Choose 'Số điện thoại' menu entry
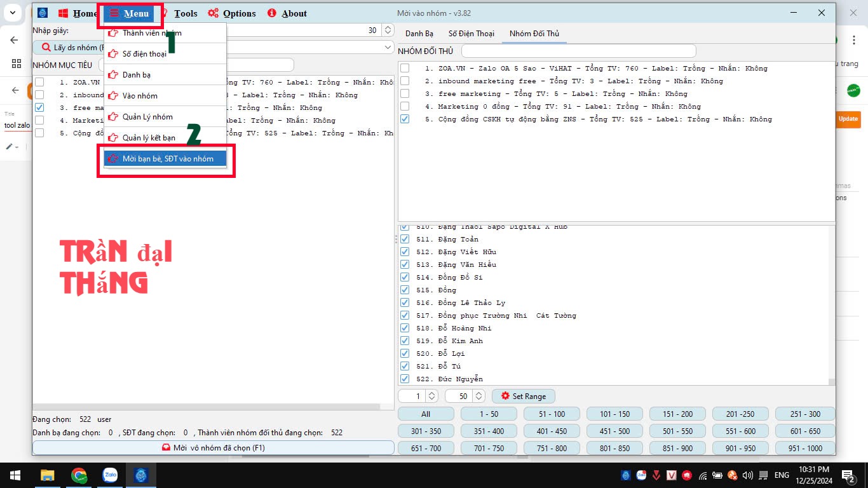The image size is (868, 488). pos(165,53)
